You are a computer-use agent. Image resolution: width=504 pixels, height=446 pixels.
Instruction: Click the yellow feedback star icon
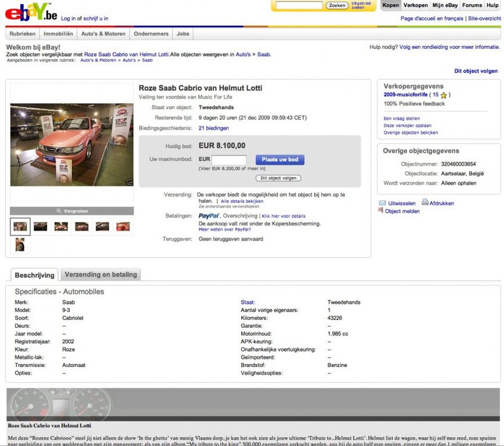pyautogui.click(x=444, y=95)
